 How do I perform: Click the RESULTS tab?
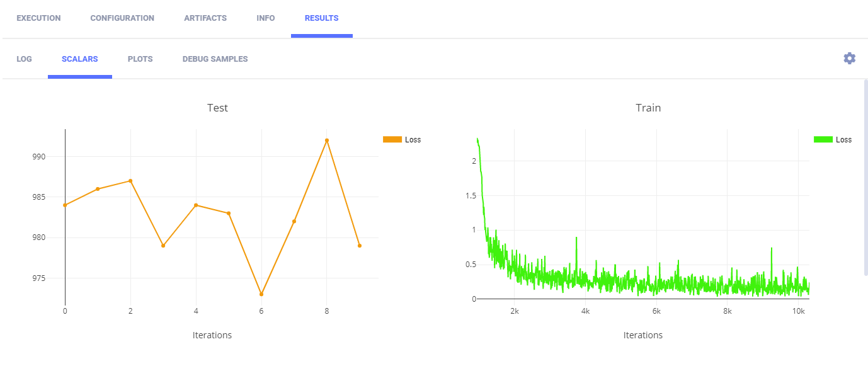pyautogui.click(x=321, y=18)
